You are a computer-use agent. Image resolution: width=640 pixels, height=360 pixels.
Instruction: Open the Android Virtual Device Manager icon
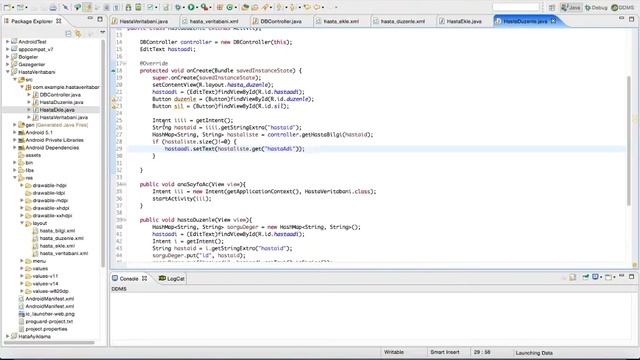[138, 7]
